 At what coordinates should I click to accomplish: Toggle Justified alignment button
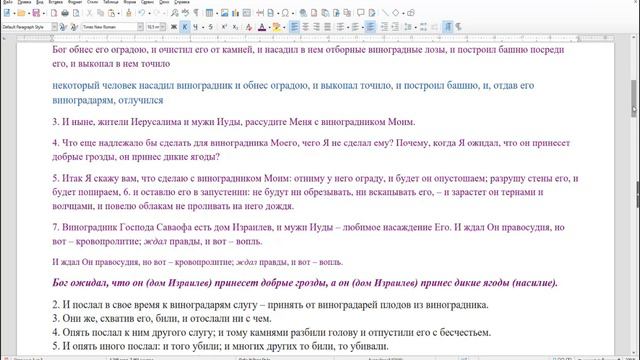point(327,27)
